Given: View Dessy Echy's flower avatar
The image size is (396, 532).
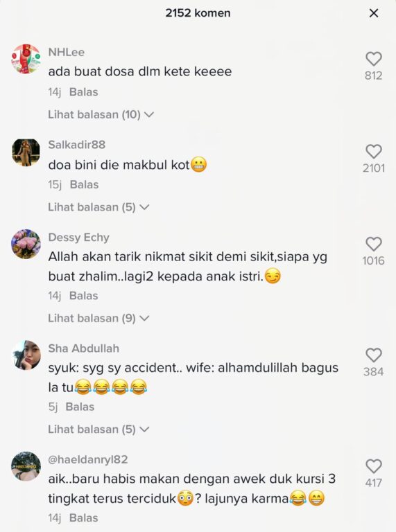Looking at the screenshot, I should [26, 245].
